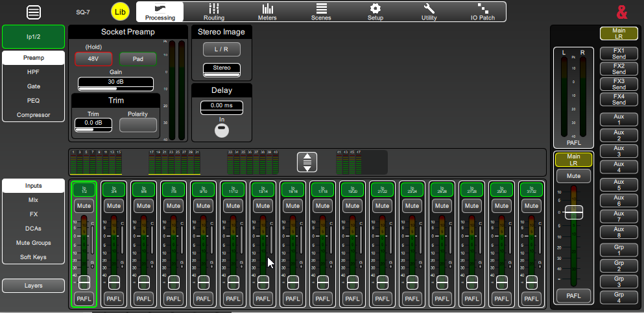Select the 0.00 ms delay field

point(222,108)
